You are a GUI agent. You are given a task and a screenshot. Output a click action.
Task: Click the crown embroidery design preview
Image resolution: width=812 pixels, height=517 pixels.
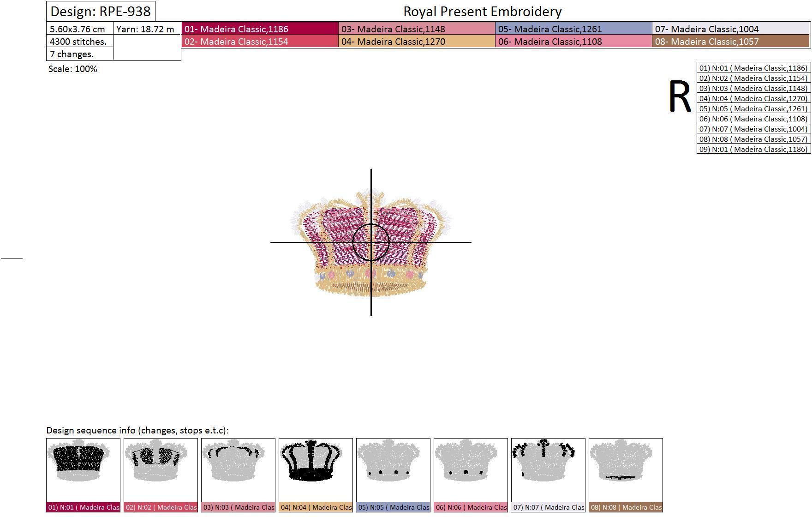click(371, 242)
